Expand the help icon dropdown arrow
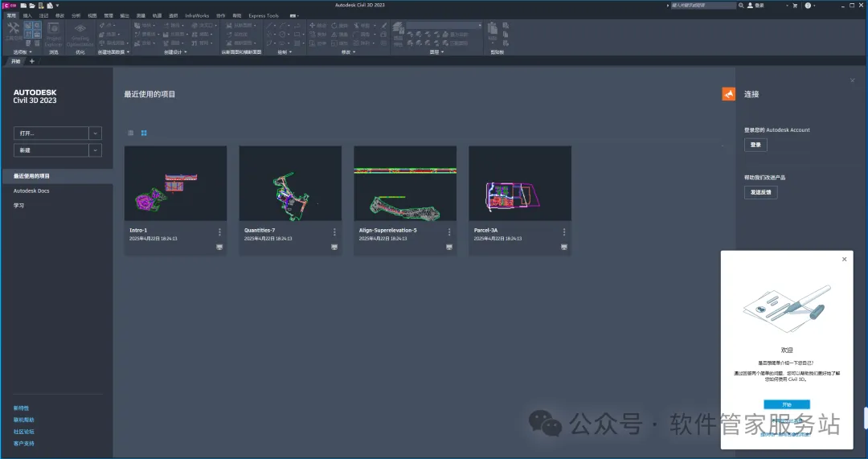 pos(814,6)
